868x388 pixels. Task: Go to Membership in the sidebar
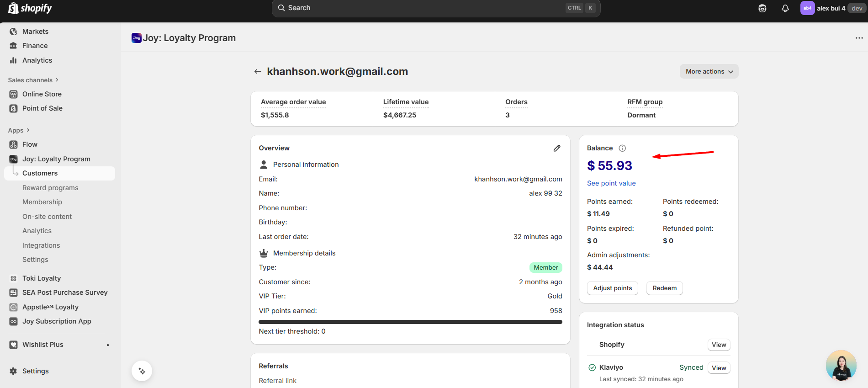tap(42, 202)
